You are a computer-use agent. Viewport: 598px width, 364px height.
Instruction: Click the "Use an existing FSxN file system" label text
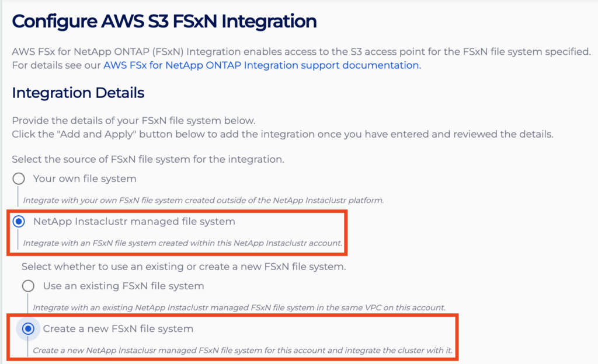(x=123, y=286)
